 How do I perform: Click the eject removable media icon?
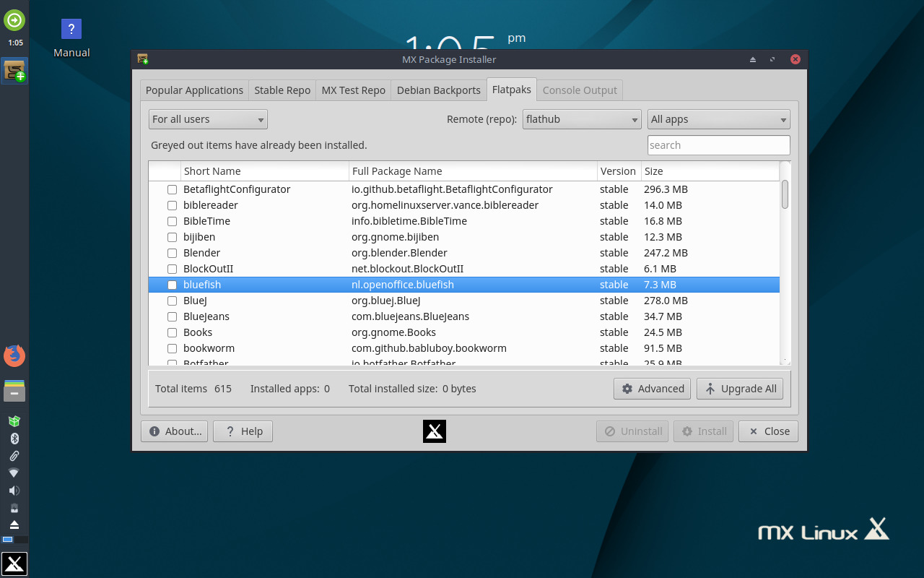[14, 525]
